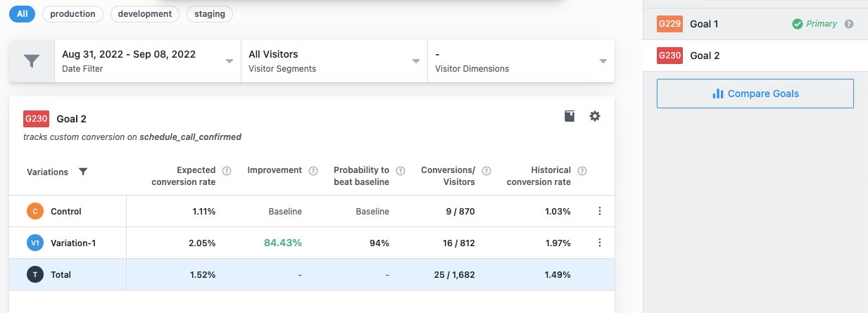Screen dimensions: 868x313
Task: Click the orange C Control avatar
Action: [x=34, y=211]
